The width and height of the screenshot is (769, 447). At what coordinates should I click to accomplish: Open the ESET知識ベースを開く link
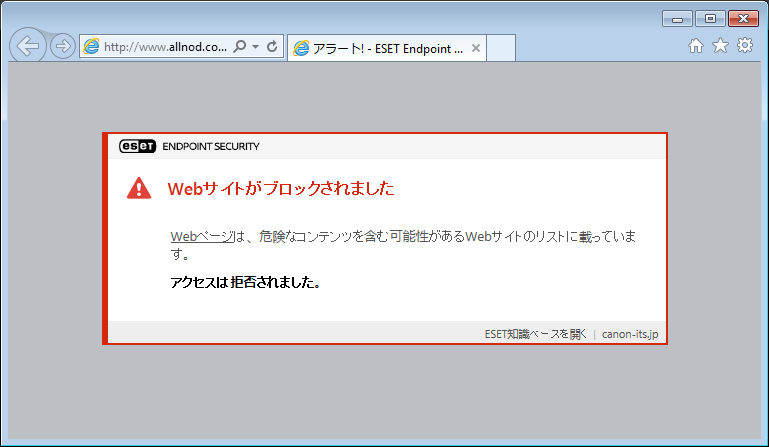(x=536, y=334)
